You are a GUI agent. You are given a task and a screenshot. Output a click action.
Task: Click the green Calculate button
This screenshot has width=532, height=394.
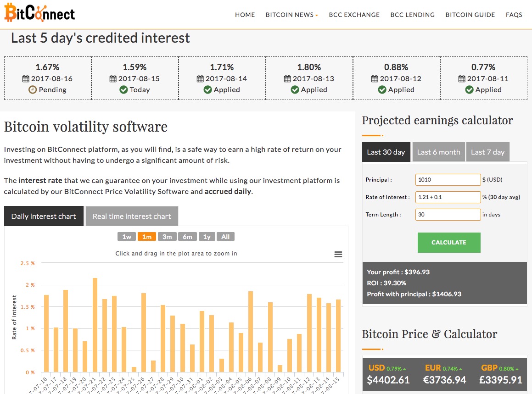point(449,243)
